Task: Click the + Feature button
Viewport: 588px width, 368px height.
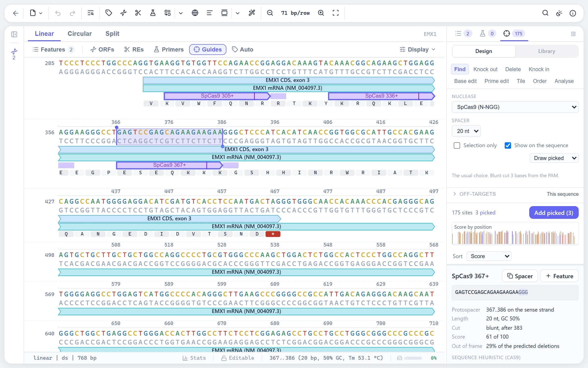Action: click(560, 276)
